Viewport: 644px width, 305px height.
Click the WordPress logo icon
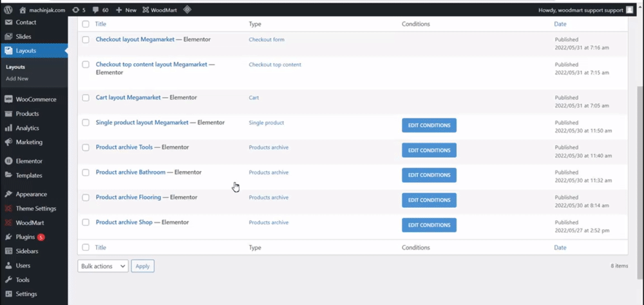pyautogui.click(x=8, y=10)
